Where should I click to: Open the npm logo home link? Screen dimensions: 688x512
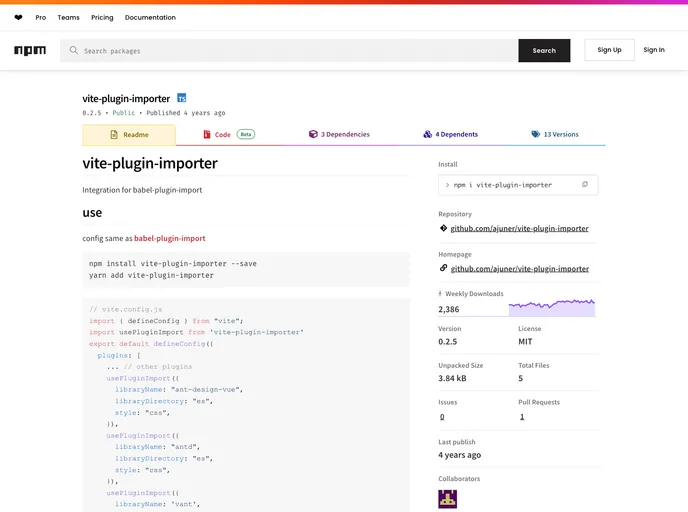30,50
